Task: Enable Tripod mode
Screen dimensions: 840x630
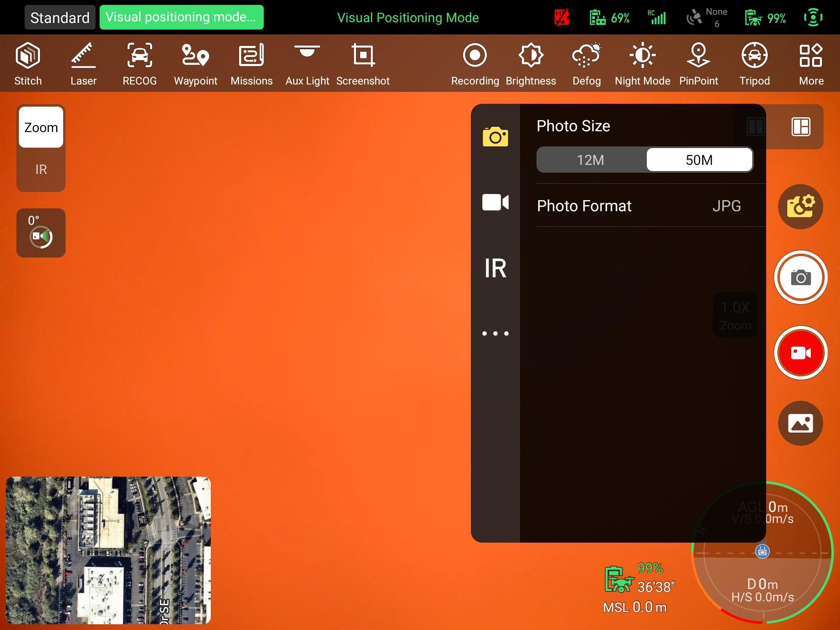Action: pyautogui.click(x=755, y=64)
